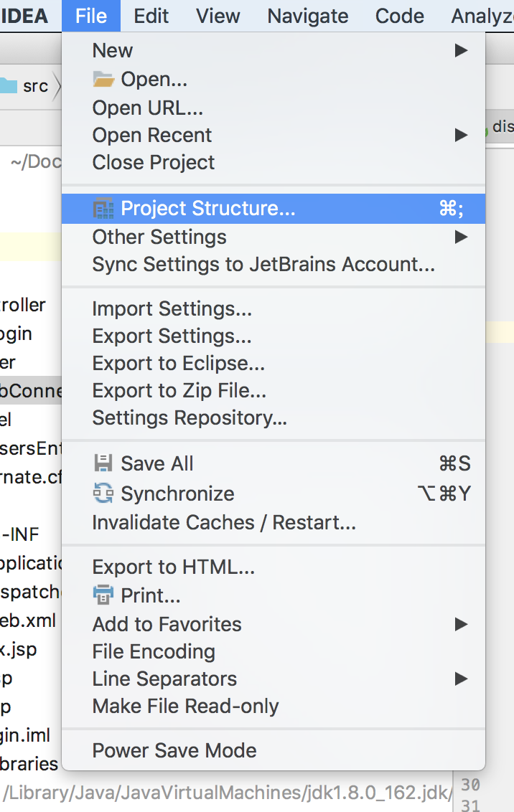Image resolution: width=514 pixels, height=812 pixels.
Task: Click the Save All floppy disk icon
Action: tap(103, 463)
